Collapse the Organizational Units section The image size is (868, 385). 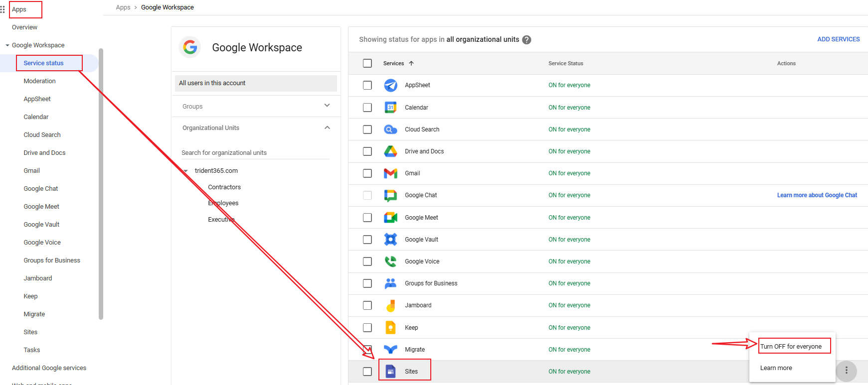click(x=327, y=128)
